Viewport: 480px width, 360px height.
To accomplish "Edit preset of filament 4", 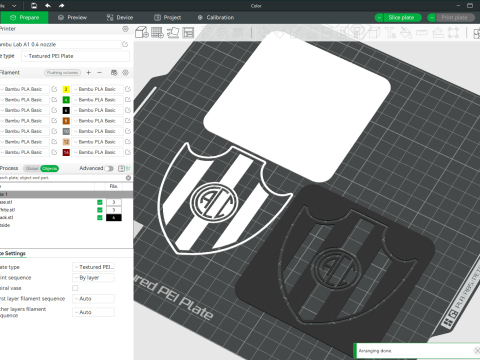I will pos(128,99).
